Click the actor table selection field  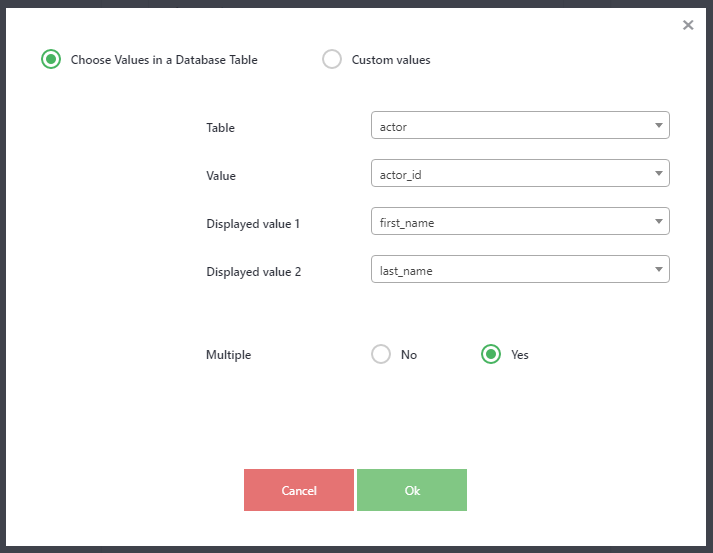[520, 125]
